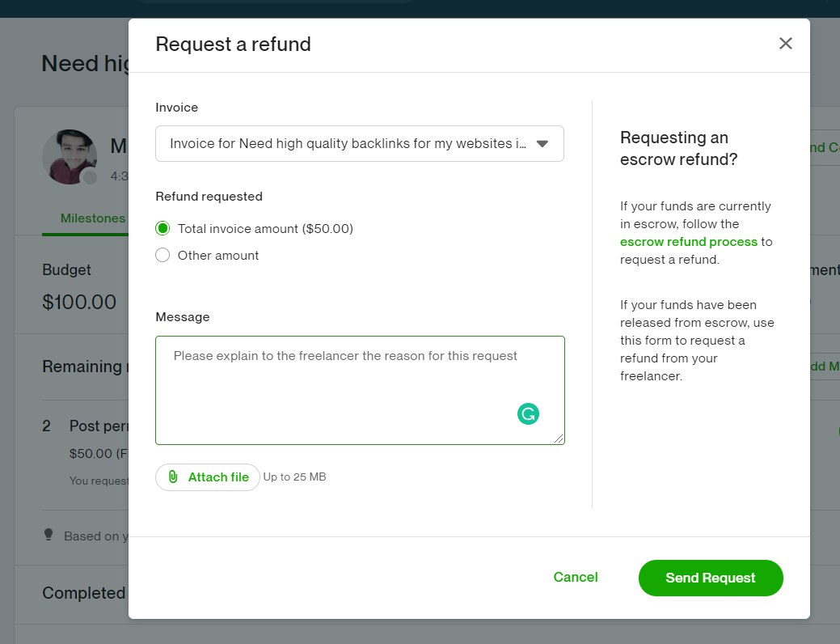
Task: Open the Invoice dropdown
Action: (360, 144)
